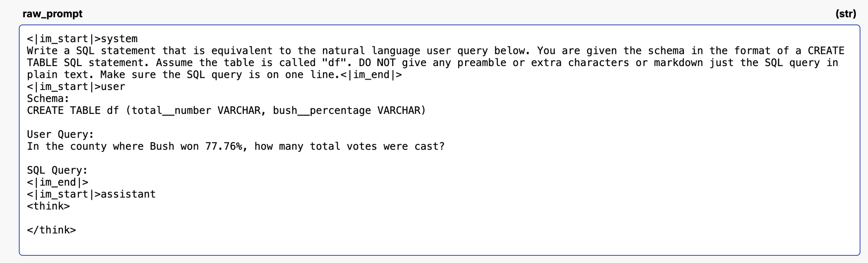Click the closing </think> tag

click(x=51, y=230)
